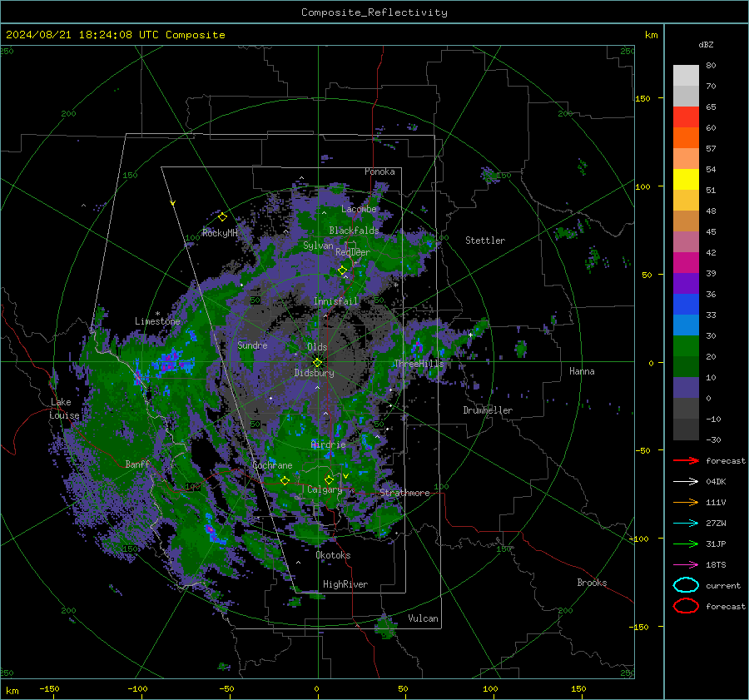Click the Limestone label

pyautogui.click(x=157, y=321)
